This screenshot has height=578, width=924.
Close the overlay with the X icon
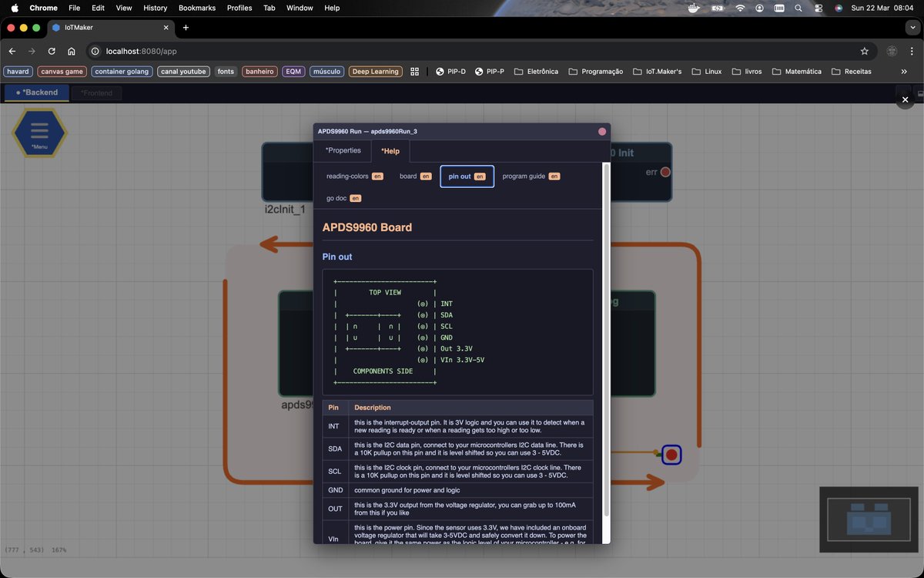tap(906, 99)
